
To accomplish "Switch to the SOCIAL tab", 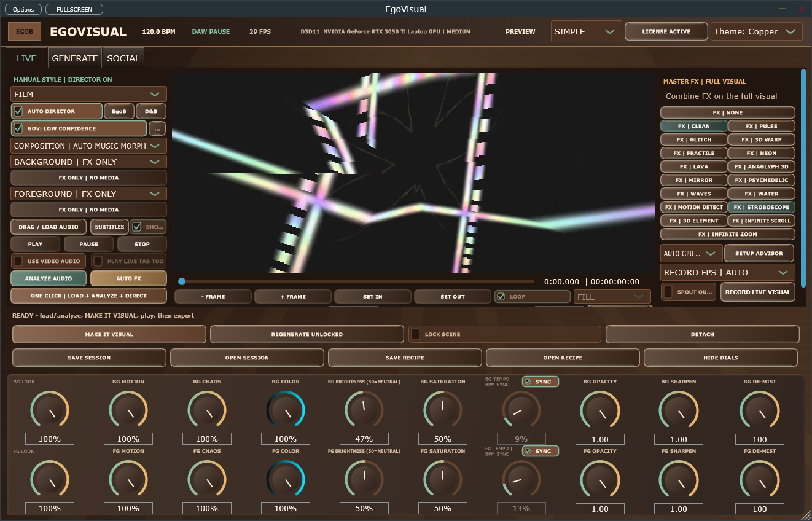I will coord(123,58).
